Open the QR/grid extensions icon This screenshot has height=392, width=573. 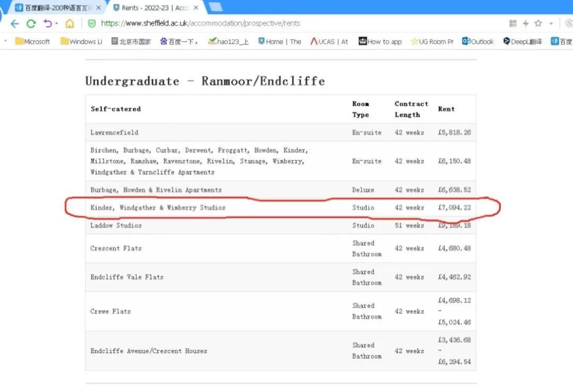click(513, 23)
